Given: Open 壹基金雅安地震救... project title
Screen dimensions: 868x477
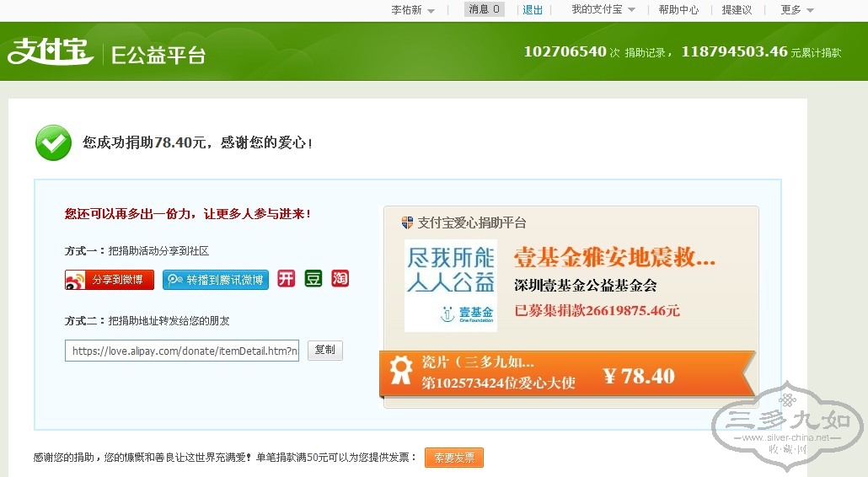Looking at the screenshot, I should 614,257.
